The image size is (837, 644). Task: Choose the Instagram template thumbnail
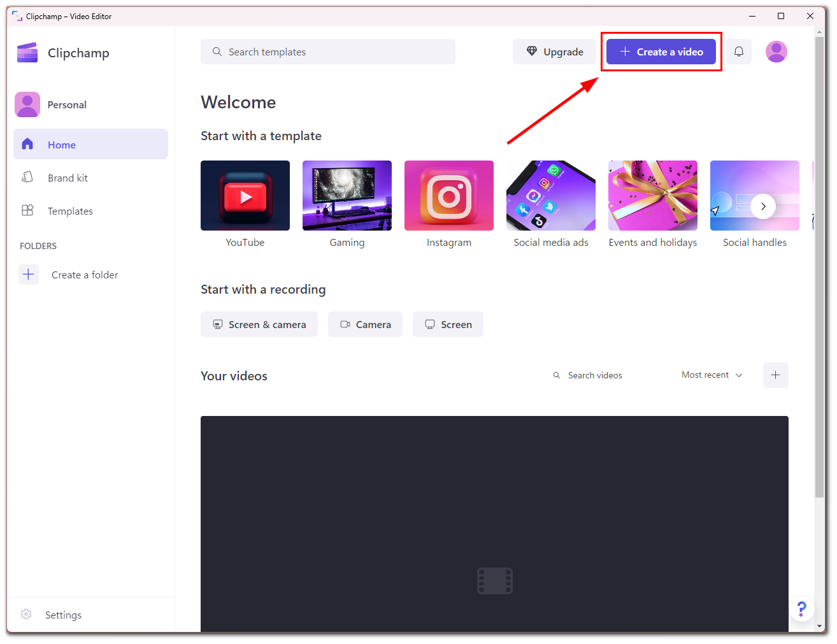coord(449,196)
